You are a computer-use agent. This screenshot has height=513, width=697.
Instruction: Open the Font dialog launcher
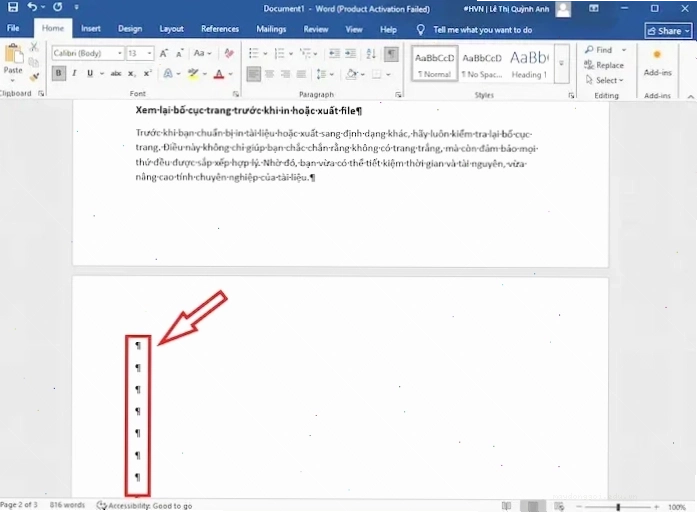[x=236, y=94]
